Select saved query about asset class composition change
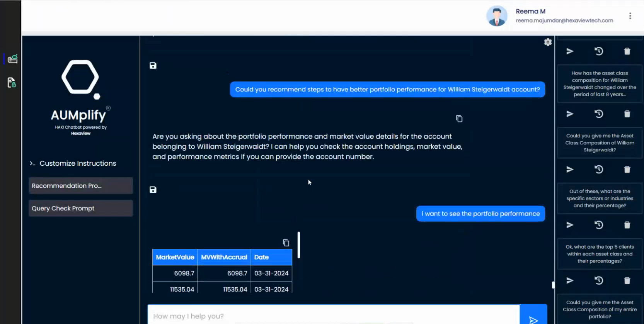The image size is (644, 324). click(x=600, y=84)
